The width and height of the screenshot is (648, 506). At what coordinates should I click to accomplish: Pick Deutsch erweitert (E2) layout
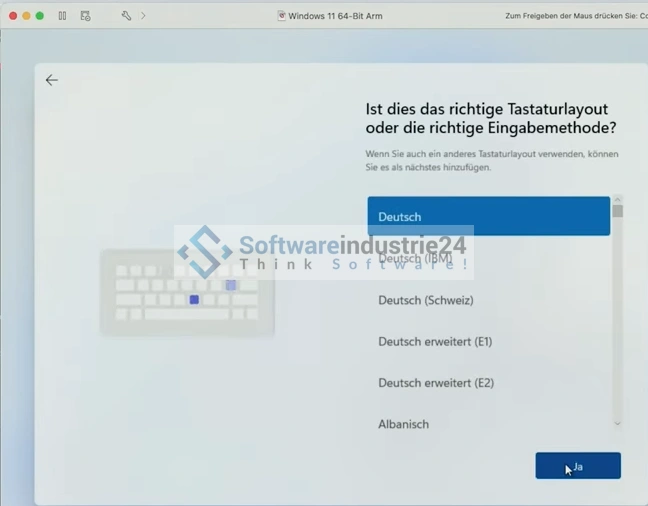488,383
